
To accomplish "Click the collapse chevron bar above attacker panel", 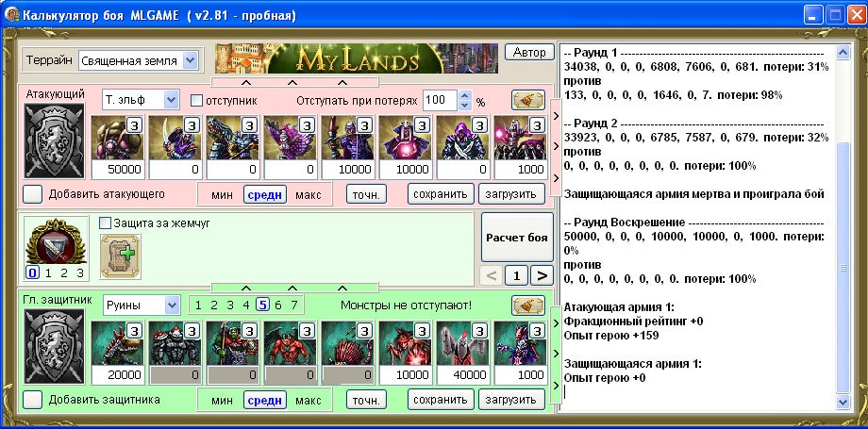I will tap(294, 82).
